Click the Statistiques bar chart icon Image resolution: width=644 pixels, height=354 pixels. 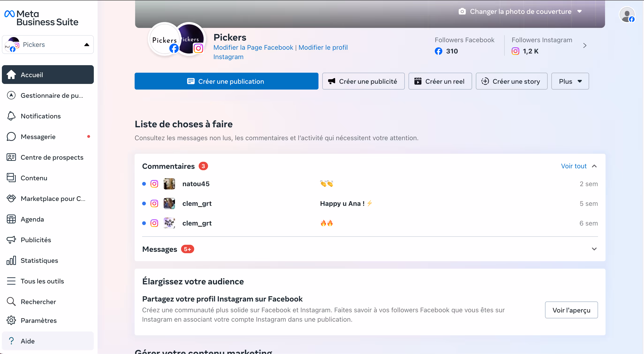[x=11, y=260]
